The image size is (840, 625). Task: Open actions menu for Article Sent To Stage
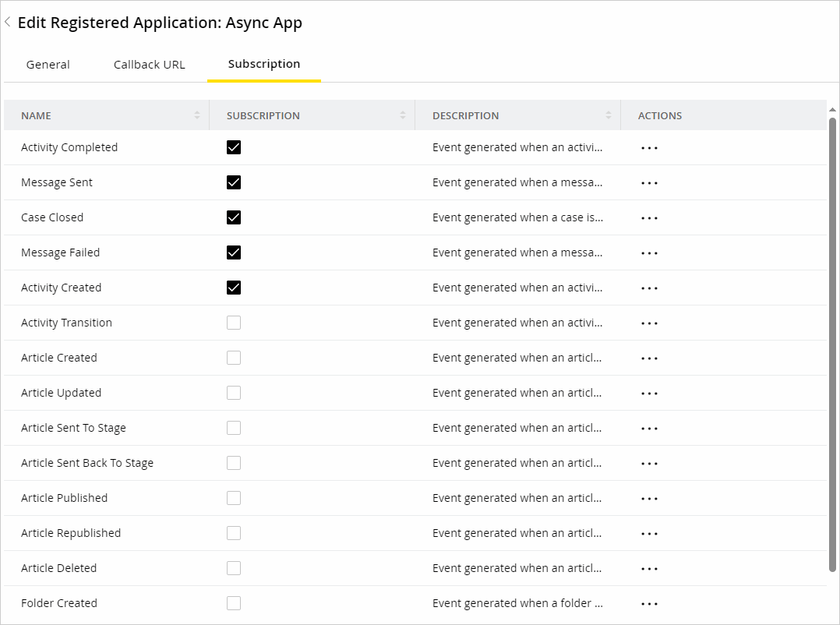click(x=649, y=429)
